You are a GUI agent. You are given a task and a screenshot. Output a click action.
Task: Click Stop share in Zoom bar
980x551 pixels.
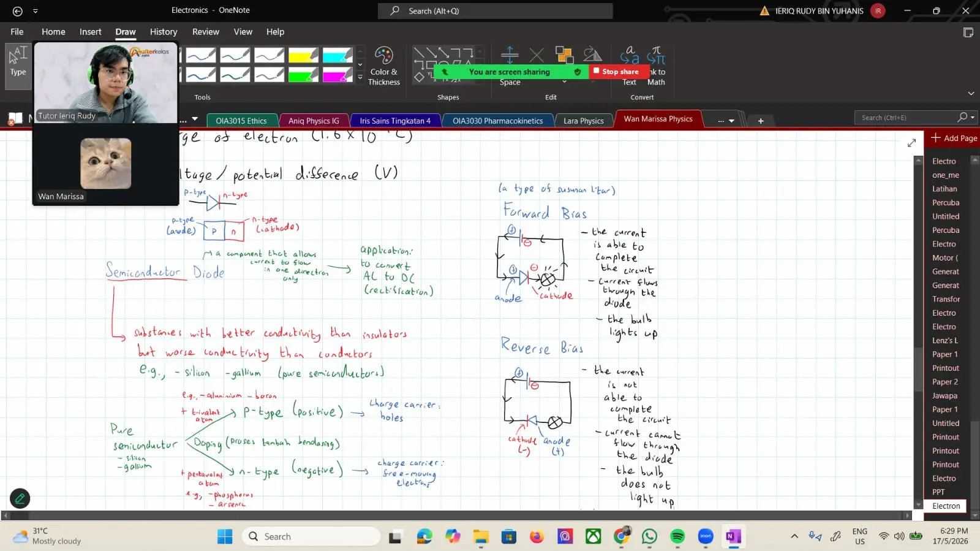[619, 72]
